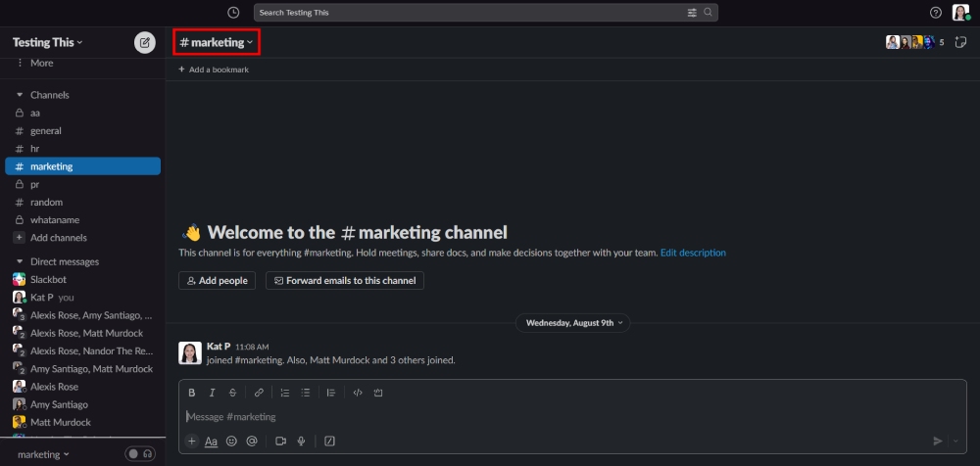Open Kat P (you) direct message
Image resolution: width=980 pixels, height=466 pixels.
[x=82, y=298]
